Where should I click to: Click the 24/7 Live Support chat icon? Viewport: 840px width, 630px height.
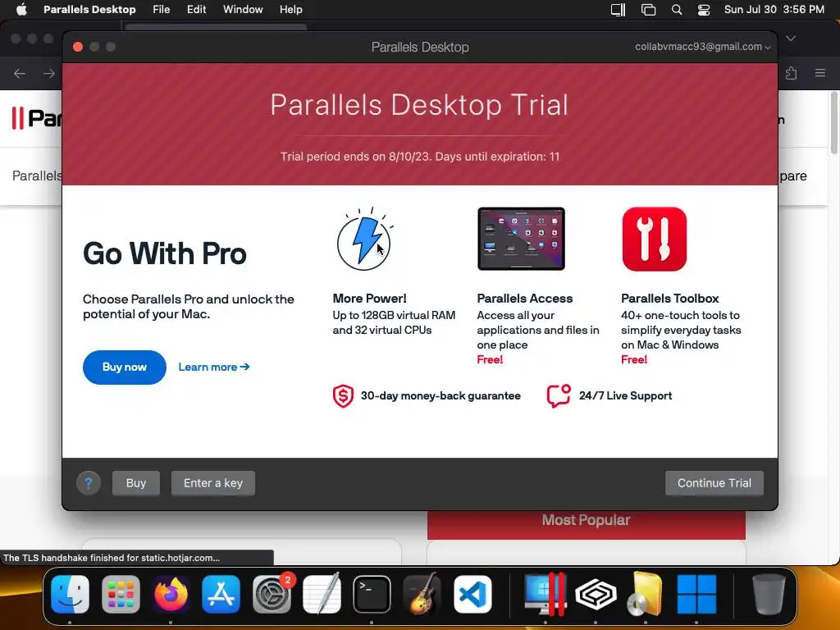point(559,396)
